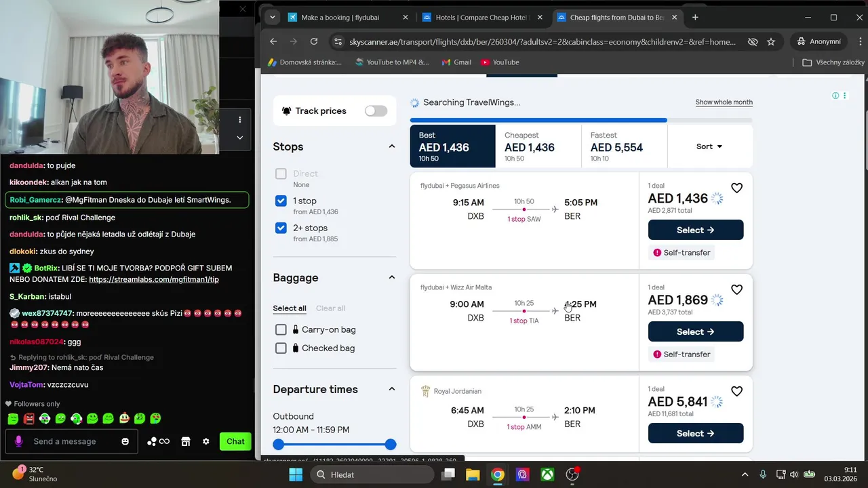The height and width of the screenshot is (488, 868).
Task: Open the stream three-dot options menu
Action: [x=240, y=120]
